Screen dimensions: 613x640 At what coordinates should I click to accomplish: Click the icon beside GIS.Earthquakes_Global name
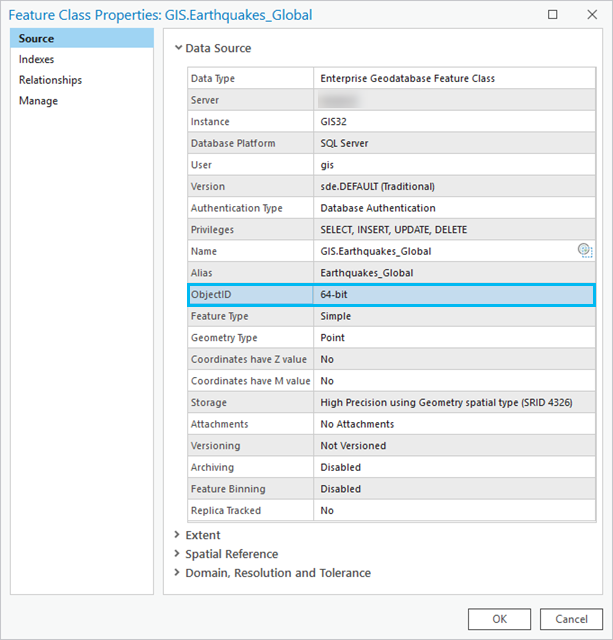tap(585, 251)
